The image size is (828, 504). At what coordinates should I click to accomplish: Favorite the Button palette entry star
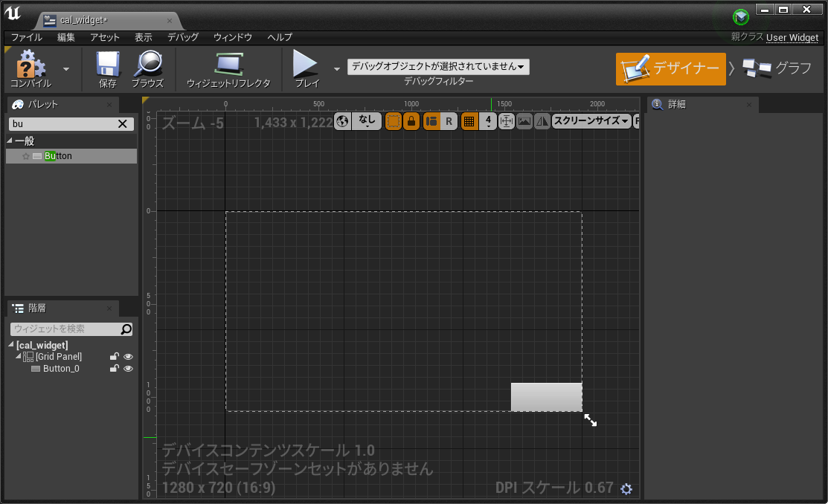[26, 156]
